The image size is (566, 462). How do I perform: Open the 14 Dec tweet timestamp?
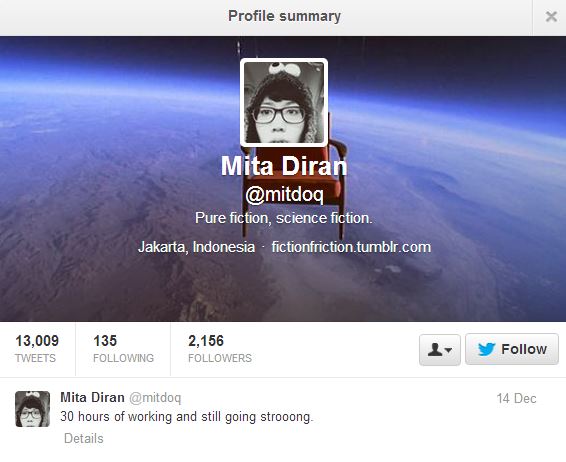click(x=517, y=398)
